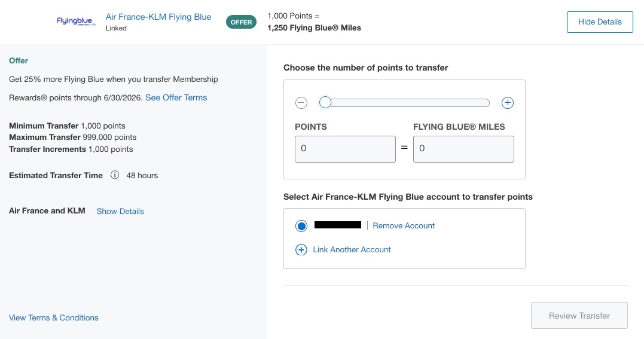Click the Flying Blue logo
The width and height of the screenshot is (644, 339).
click(x=76, y=21)
